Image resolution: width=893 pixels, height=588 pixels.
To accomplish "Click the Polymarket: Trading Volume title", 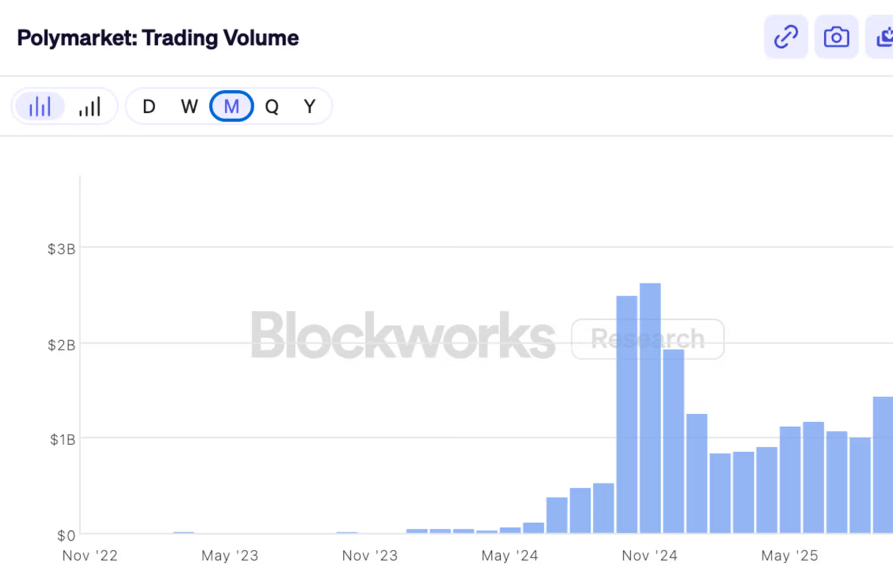I will (x=158, y=38).
